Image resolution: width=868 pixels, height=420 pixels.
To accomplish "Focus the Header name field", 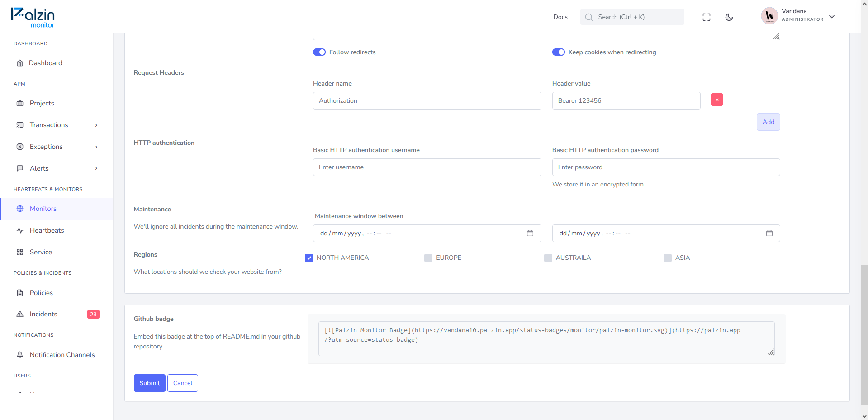I will coord(427,100).
